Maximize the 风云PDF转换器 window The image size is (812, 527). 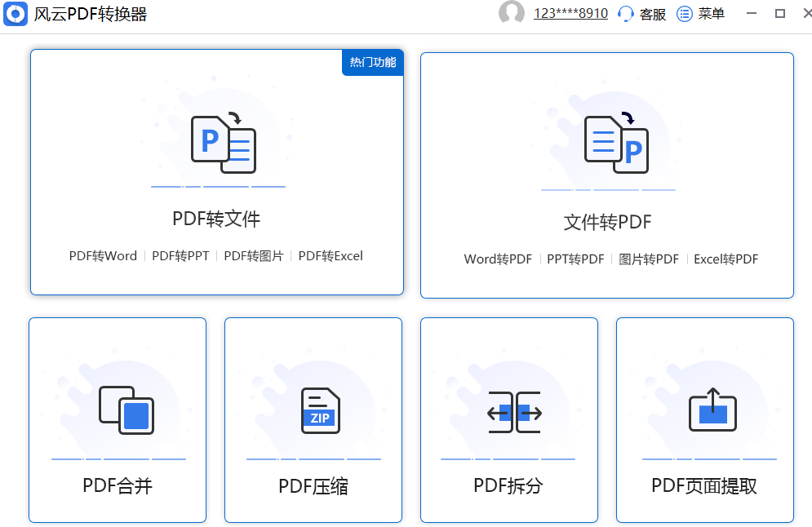click(780, 13)
